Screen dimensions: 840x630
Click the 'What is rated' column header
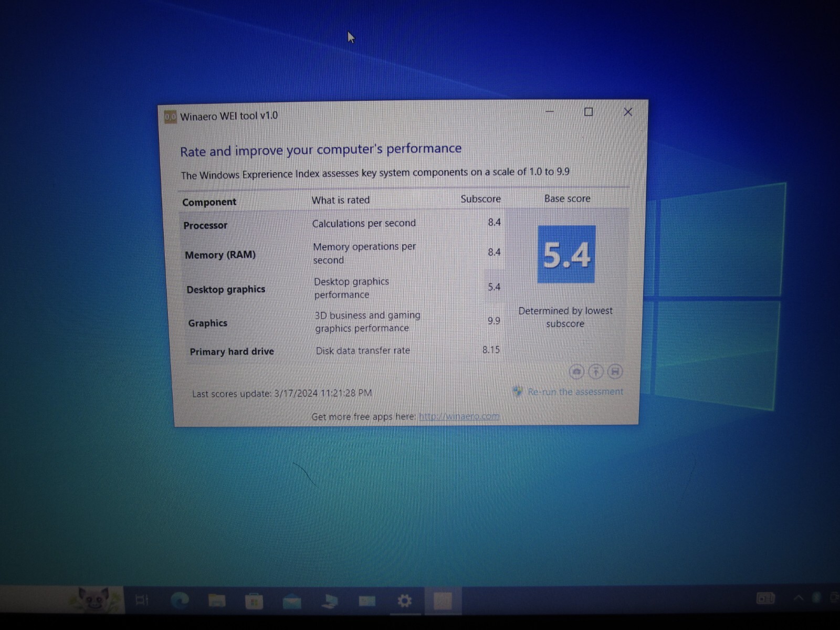(341, 200)
